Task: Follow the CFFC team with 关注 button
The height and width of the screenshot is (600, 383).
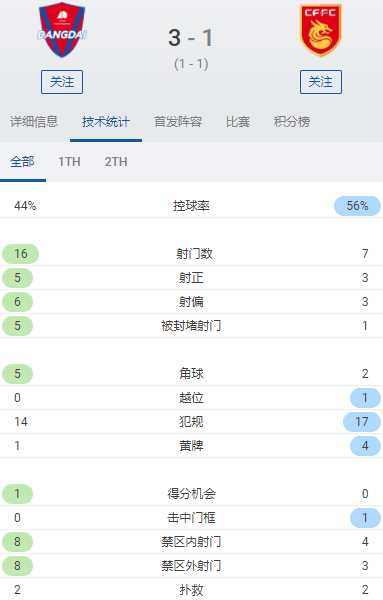Action: (321, 82)
